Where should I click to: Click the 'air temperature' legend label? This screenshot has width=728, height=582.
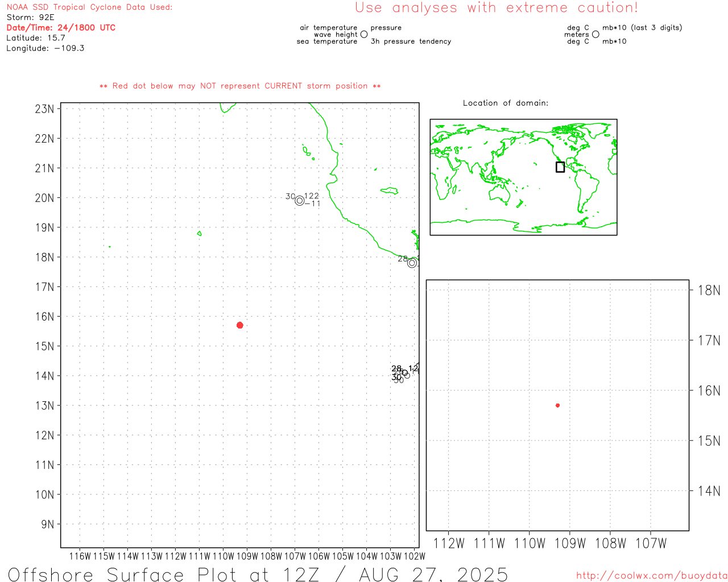pos(329,27)
